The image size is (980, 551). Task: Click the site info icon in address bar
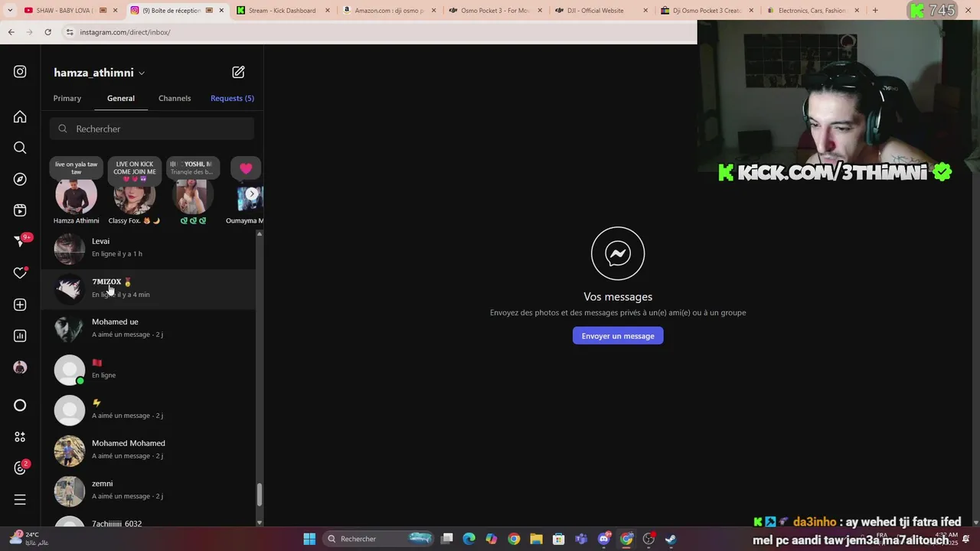coord(69,32)
